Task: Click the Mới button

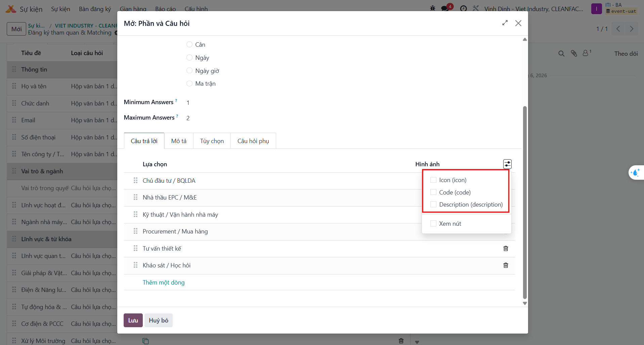Action: pyautogui.click(x=16, y=29)
